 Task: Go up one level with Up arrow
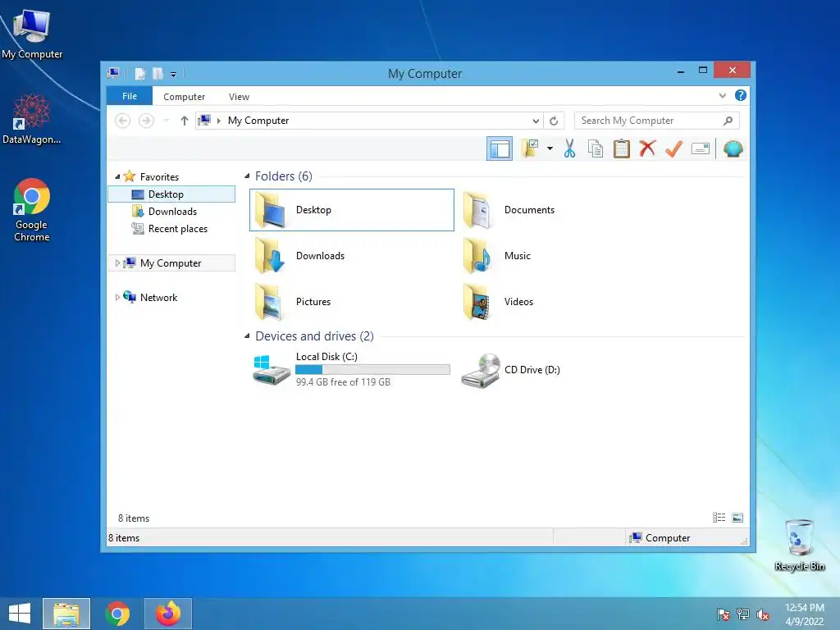[185, 121]
